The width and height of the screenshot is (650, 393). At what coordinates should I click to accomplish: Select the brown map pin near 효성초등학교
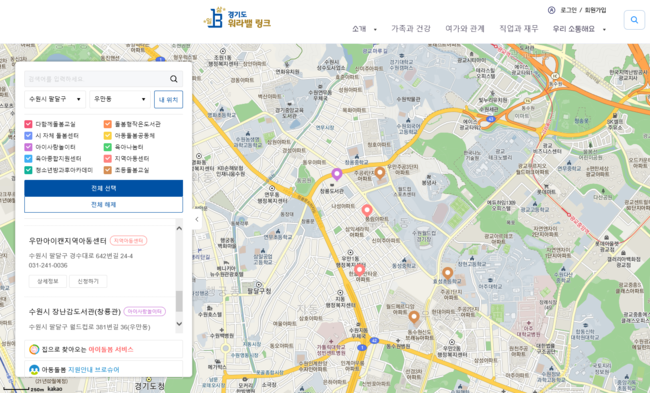tap(447, 274)
